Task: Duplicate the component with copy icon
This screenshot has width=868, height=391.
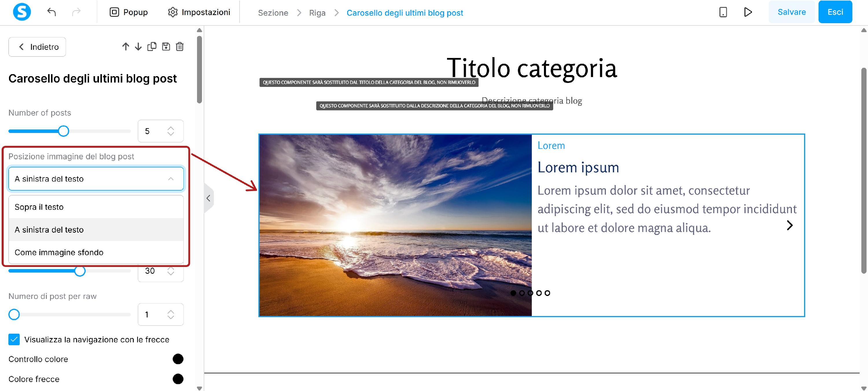Action: click(152, 47)
